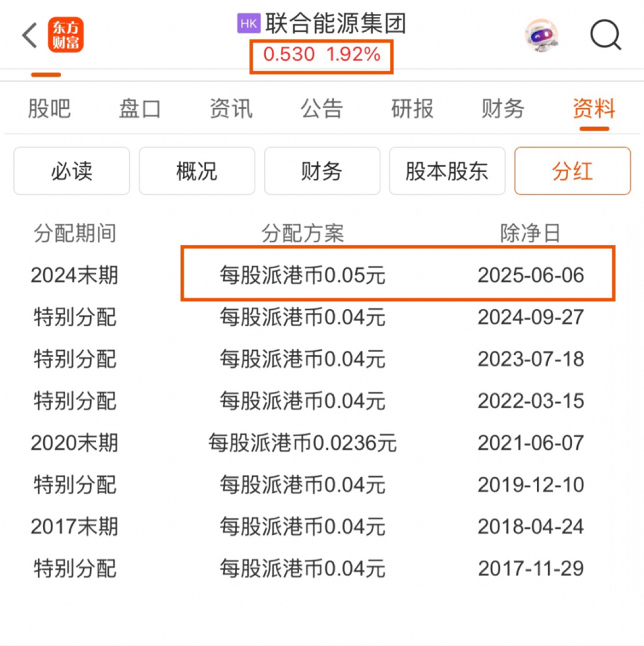Tap the search magnifier icon
Screen dimensions: 644x646
click(606, 35)
